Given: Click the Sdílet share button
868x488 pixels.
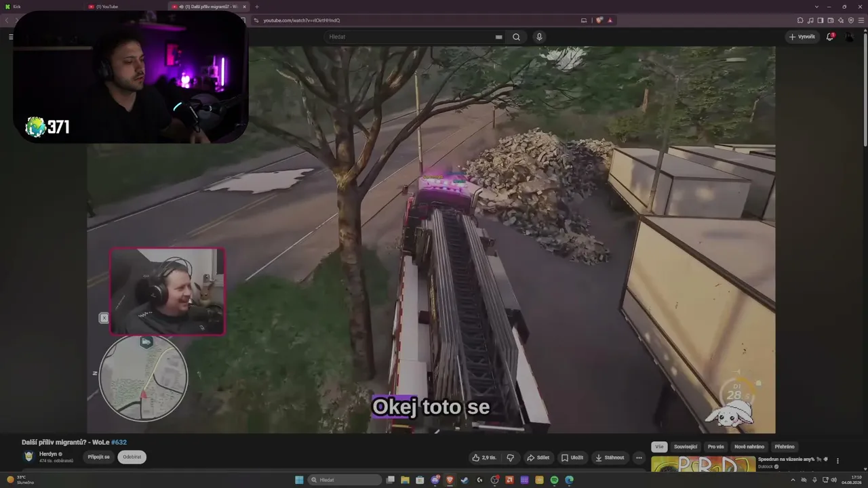Looking at the screenshot, I should tap(538, 457).
